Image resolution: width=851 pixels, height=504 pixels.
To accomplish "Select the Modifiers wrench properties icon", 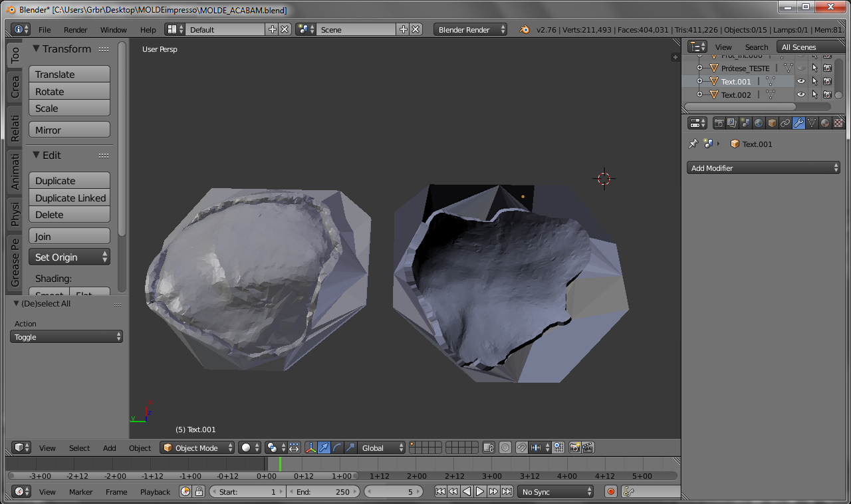I will pos(798,123).
